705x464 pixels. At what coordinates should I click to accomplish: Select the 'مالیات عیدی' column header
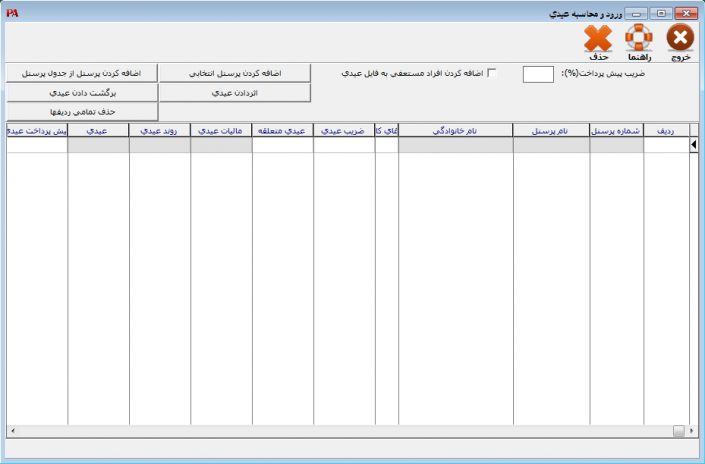[x=221, y=130]
